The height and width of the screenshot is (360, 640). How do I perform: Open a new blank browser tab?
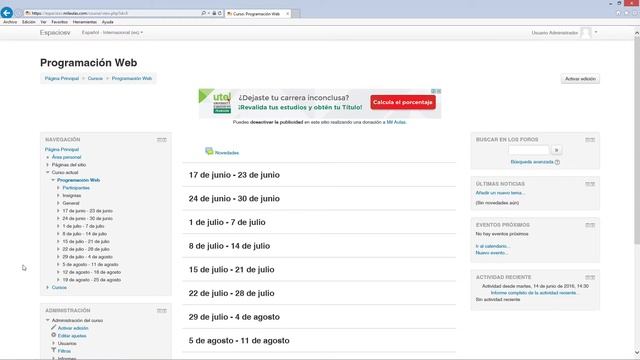[296, 13]
